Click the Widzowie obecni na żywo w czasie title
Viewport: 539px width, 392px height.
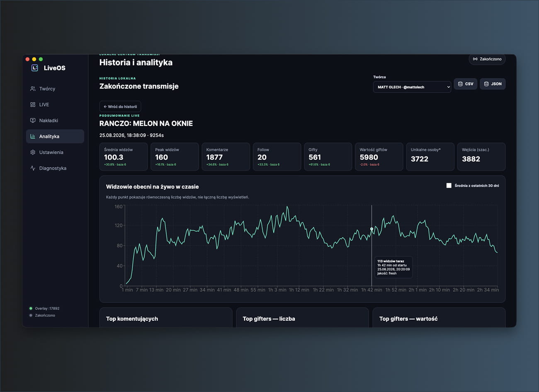[x=153, y=187]
